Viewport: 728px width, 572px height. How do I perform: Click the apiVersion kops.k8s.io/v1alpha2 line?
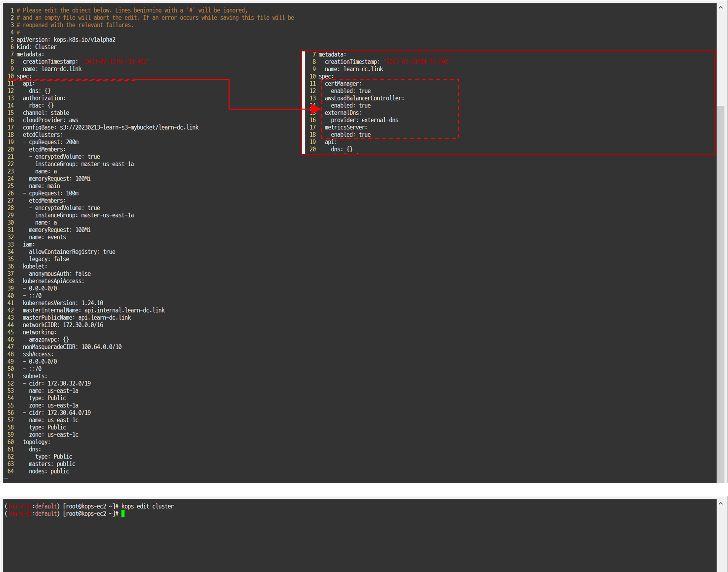click(x=65, y=39)
